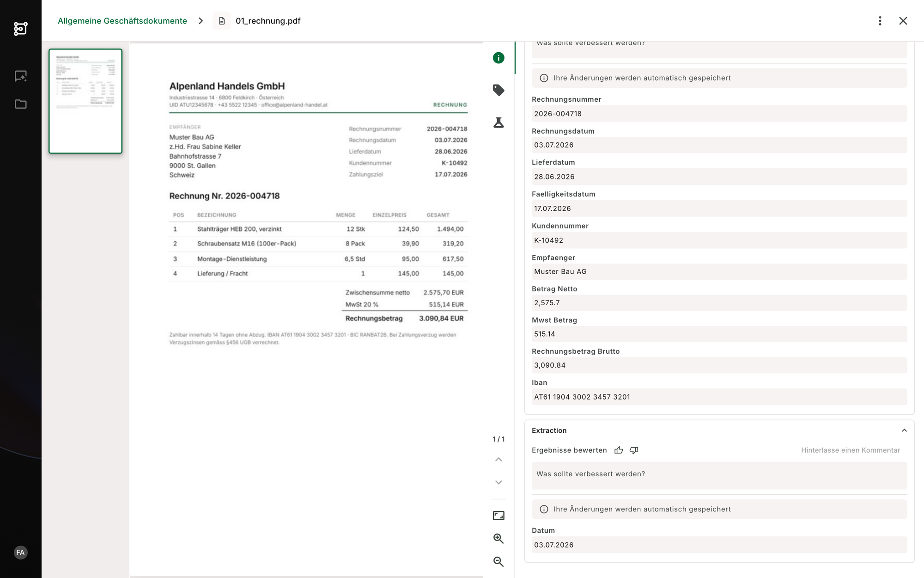Click the app logo in sidebar
Image resolution: width=924 pixels, height=578 pixels.
(x=20, y=29)
